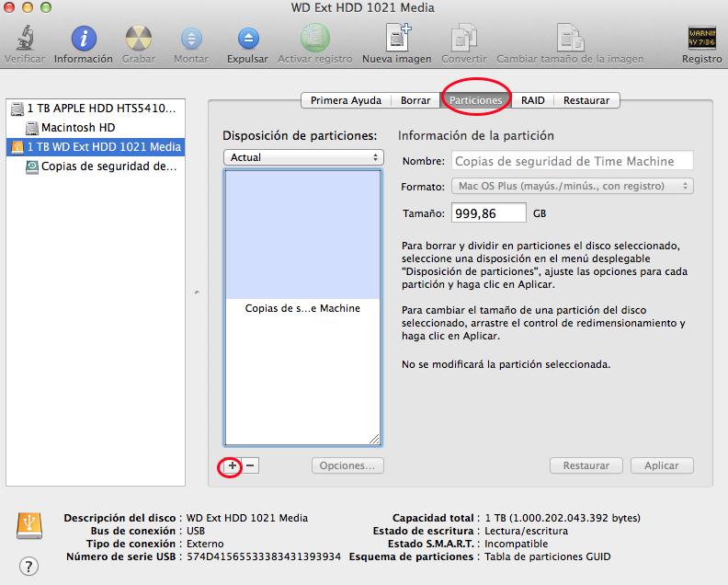Image resolution: width=728 pixels, height=585 pixels.
Task: Select Macintosh HD in the sidebar
Action: point(77,128)
